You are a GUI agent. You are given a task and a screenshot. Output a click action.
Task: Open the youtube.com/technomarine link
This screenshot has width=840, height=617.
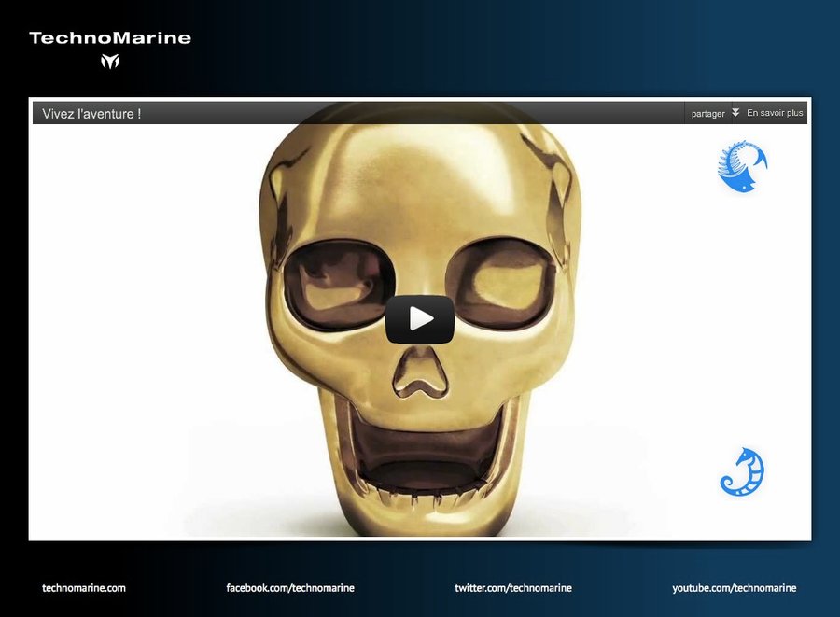tap(735, 588)
